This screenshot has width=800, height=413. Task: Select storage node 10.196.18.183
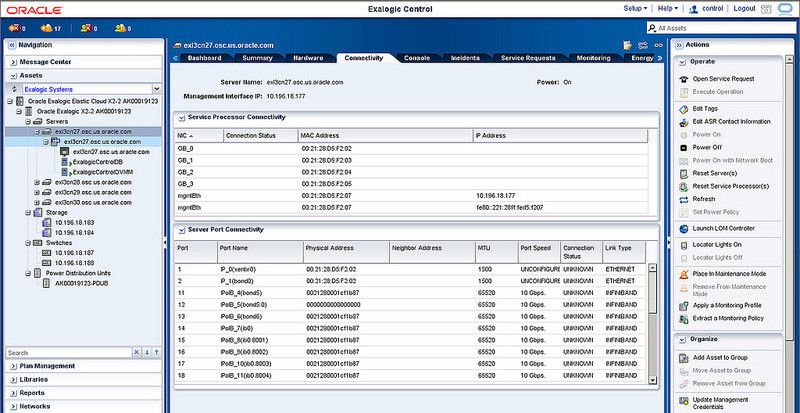coord(74,223)
